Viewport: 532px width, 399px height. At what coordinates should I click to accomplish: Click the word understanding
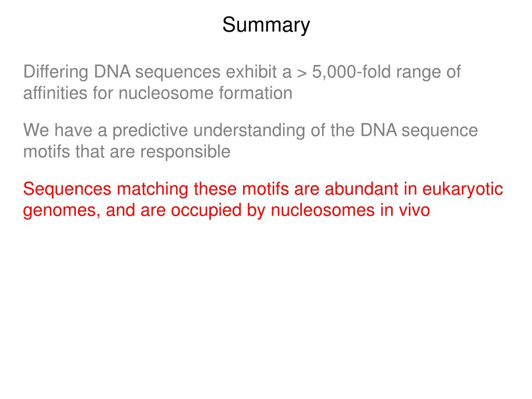tap(249, 131)
